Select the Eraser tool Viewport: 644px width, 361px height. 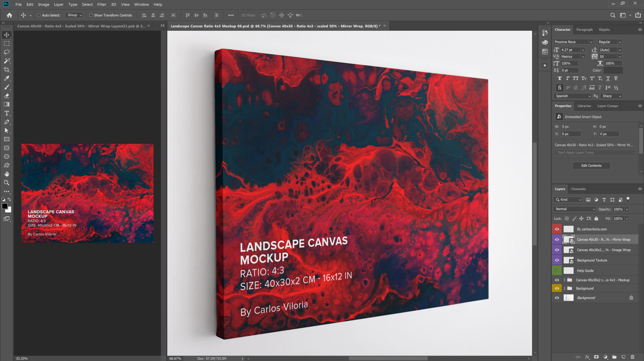click(x=7, y=96)
